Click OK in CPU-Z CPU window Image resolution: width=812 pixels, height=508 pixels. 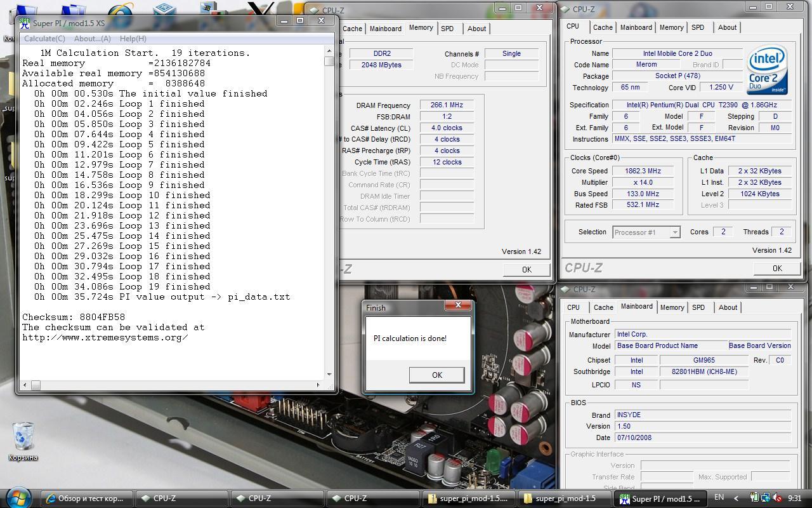[x=777, y=268]
